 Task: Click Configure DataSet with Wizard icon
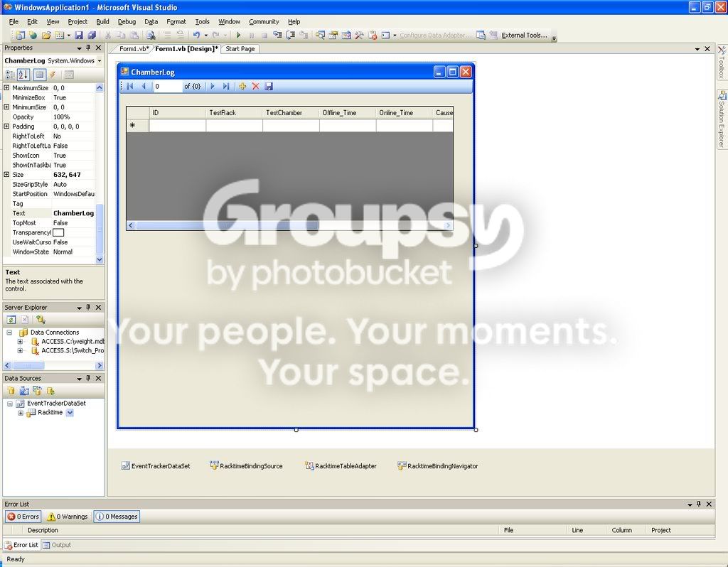coord(37,391)
